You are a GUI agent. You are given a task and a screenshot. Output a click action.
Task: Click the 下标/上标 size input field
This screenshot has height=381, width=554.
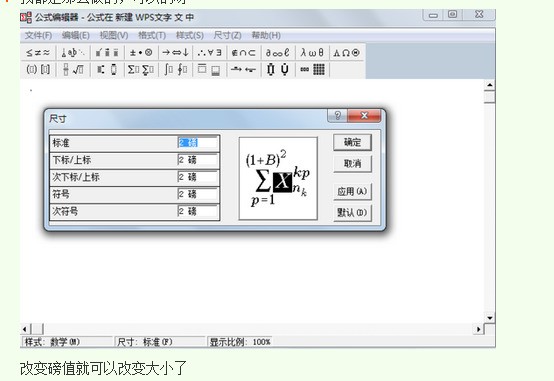click(198, 160)
